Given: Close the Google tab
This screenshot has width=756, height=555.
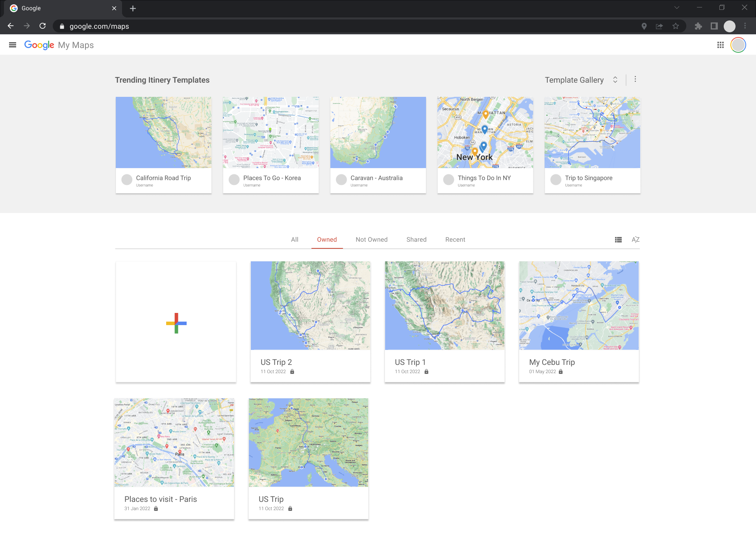Looking at the screenshot, I should (114, 8).
